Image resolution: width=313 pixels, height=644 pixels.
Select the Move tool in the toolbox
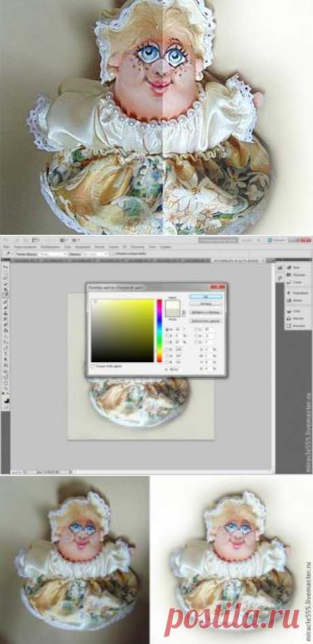5,268
